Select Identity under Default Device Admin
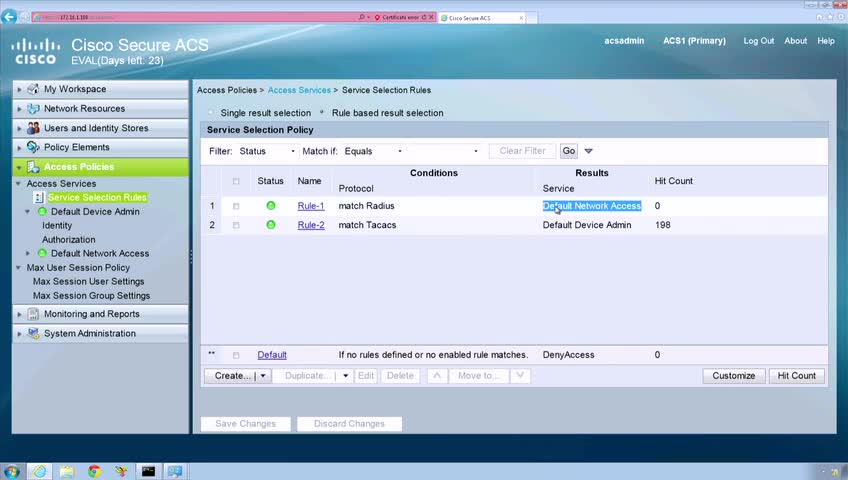Screen dimensions: 848x480 57,226
